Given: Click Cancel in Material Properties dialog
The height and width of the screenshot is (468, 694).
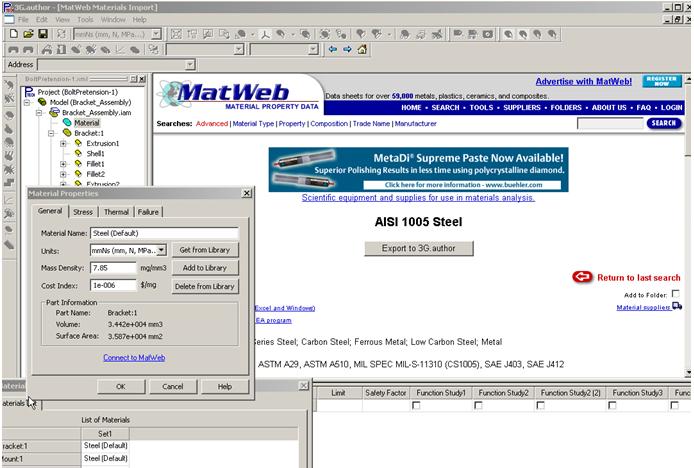Looking at the screenshot, I should pyautogui.click(x=173, y=387).
